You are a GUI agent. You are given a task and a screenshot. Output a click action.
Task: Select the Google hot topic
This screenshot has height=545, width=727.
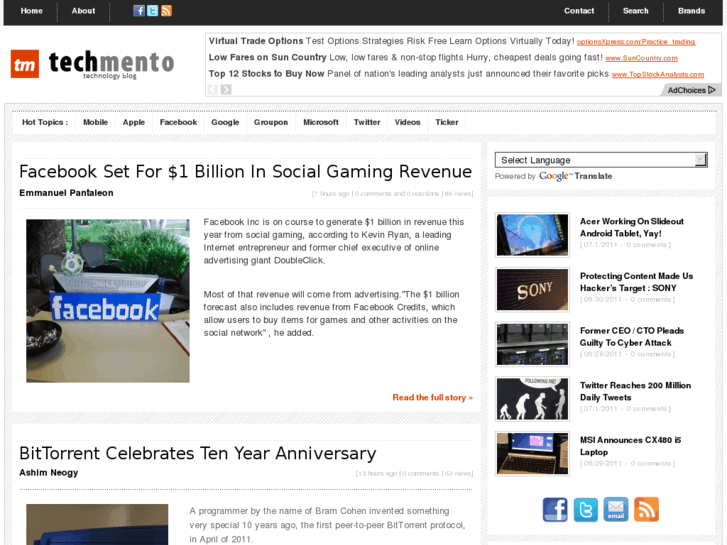pyautogui.click(x=225, y=122)
